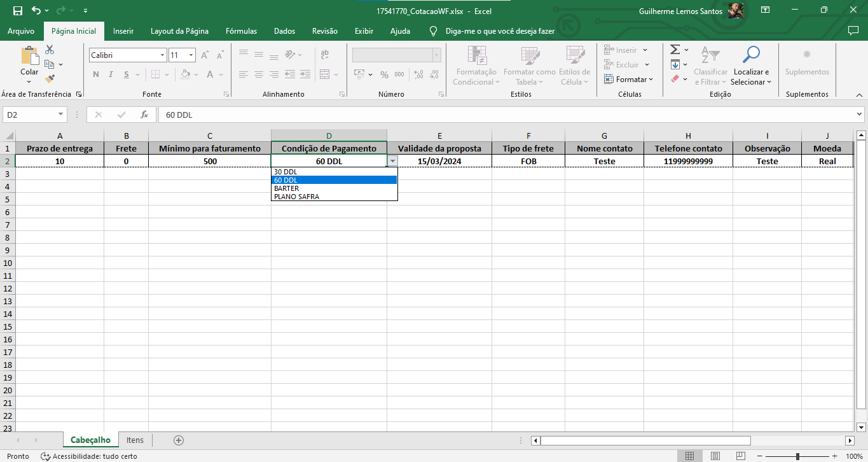Select PLANO SAFRA from the list
868x462 pixels.
click(296, 197)
